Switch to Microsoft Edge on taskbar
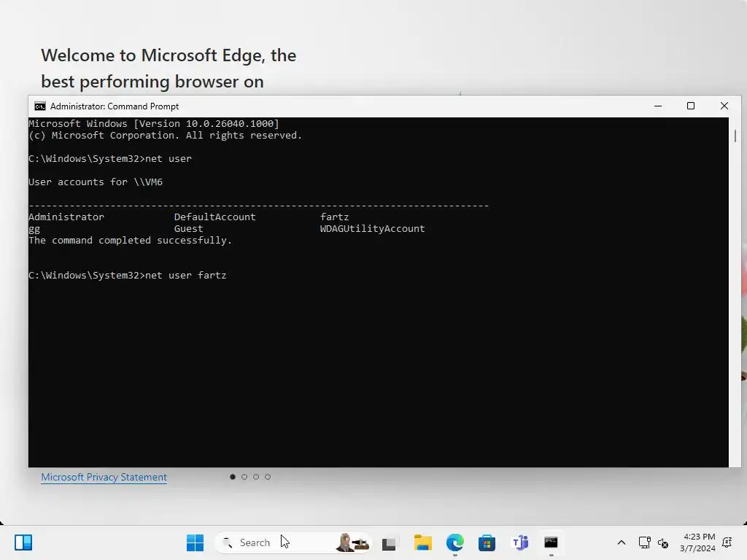Image resolution: width=747 pixels, height=560 pixels. [455, 542]
